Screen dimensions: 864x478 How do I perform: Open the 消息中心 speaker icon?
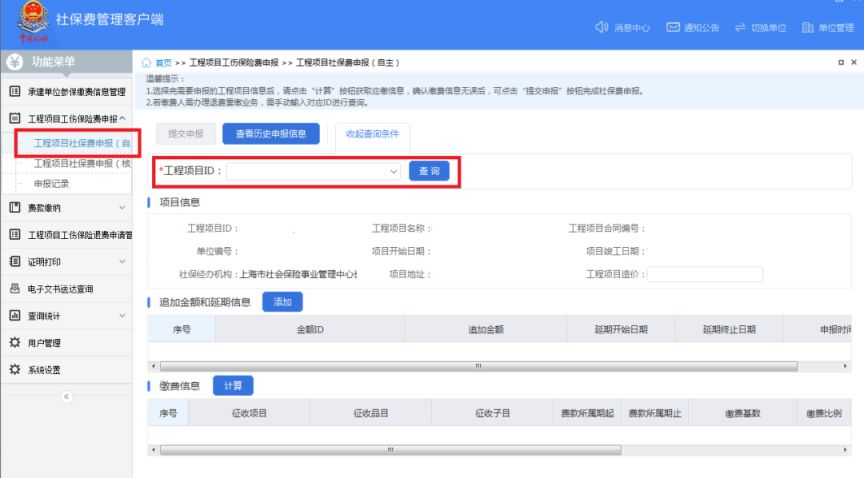pos(601,26)
